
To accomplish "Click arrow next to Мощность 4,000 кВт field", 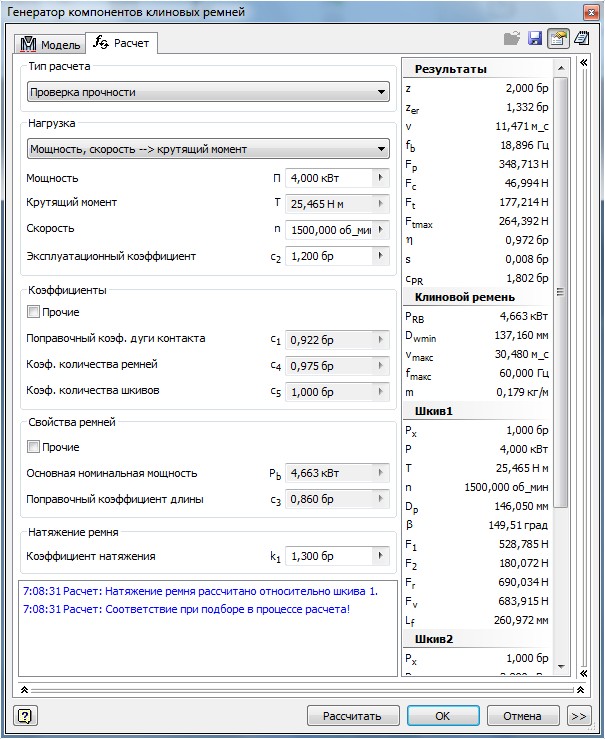I will click(381, 178).
